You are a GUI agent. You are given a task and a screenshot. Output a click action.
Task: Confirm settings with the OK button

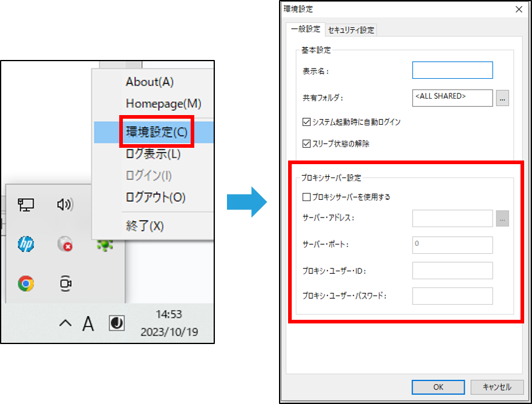point(438,387)
